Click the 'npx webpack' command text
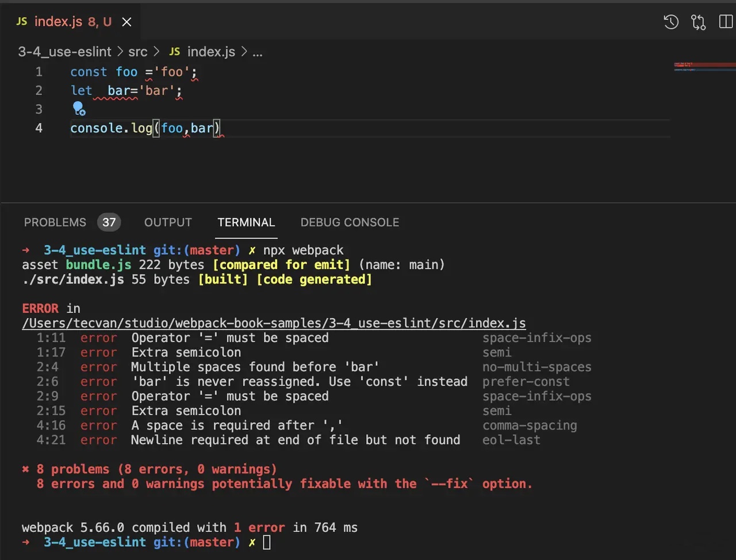The height and width of the screenshot is (560, 736). tap(303, 250)
